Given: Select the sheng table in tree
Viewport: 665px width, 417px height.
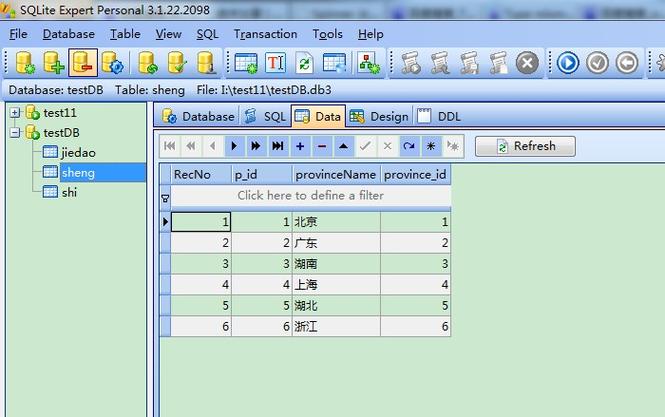Looking at the screenshot, I should 78,173.
